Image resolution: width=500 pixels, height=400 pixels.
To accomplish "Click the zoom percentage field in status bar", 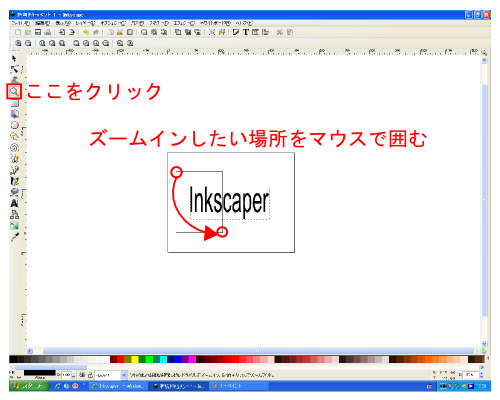I will [470, 375].
